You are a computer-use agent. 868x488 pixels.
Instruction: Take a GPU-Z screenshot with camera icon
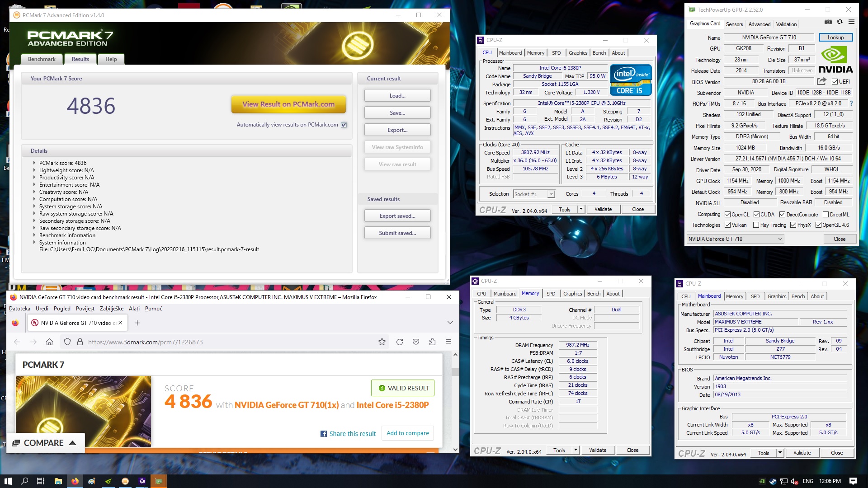828,22
